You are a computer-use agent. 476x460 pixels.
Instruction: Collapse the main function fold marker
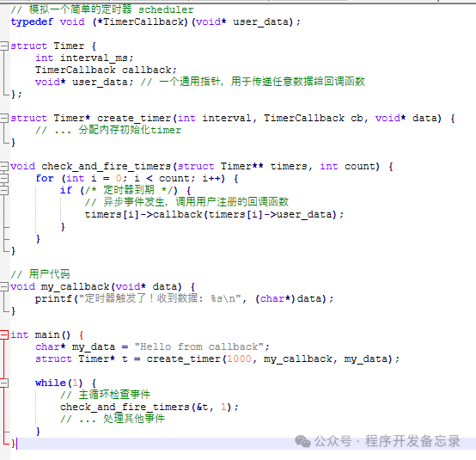[x=4, y=334]
